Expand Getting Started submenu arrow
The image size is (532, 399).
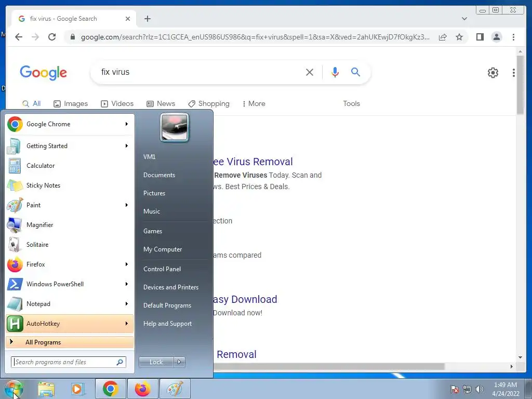tap(127, 146)
